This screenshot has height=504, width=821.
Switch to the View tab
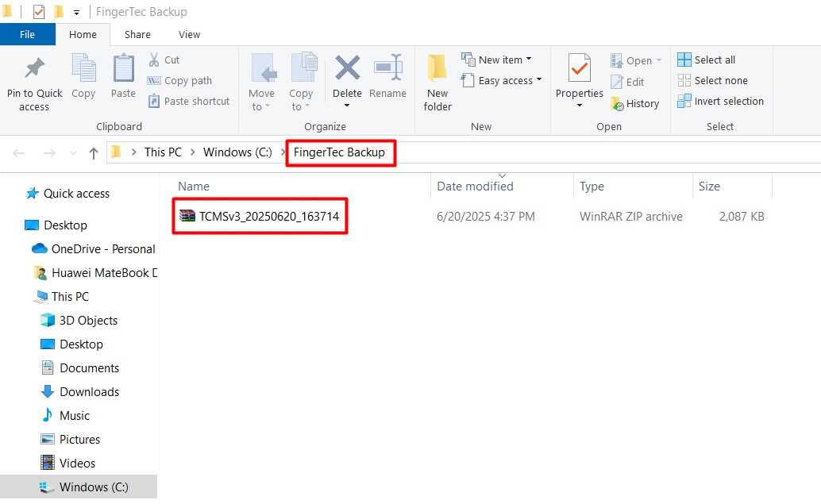189,35
